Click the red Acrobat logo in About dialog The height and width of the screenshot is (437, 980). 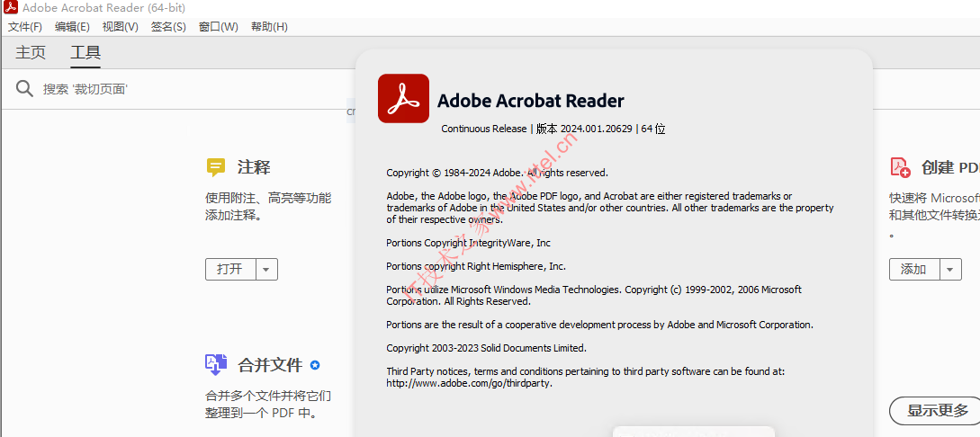click(404, 99)
